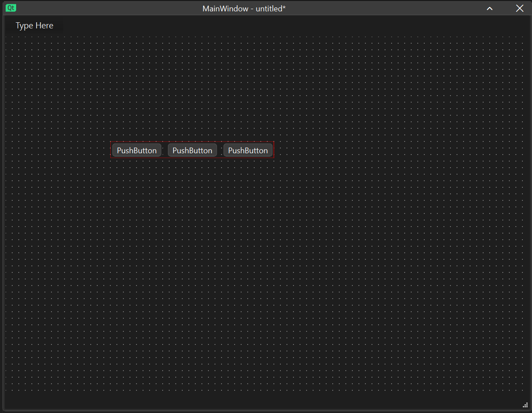Click the gap between middle and right PushButtons
532x413 pixels.
tap(220, 150)
